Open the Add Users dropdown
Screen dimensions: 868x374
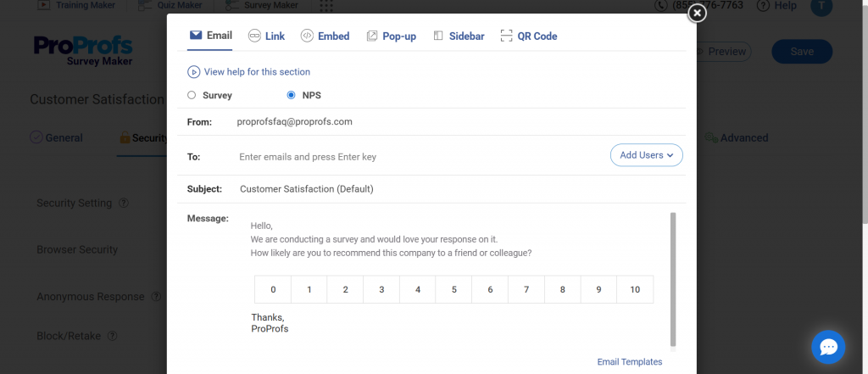pyautogui.click(x=647, y=155)
